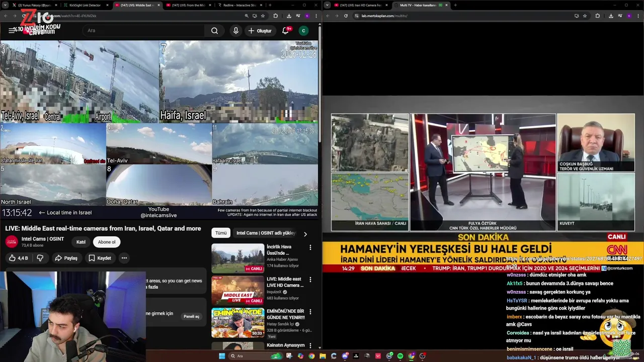644x362 pixels.
Task: Open options for the Middle East LIVE HD video
Action: [310, 280]
